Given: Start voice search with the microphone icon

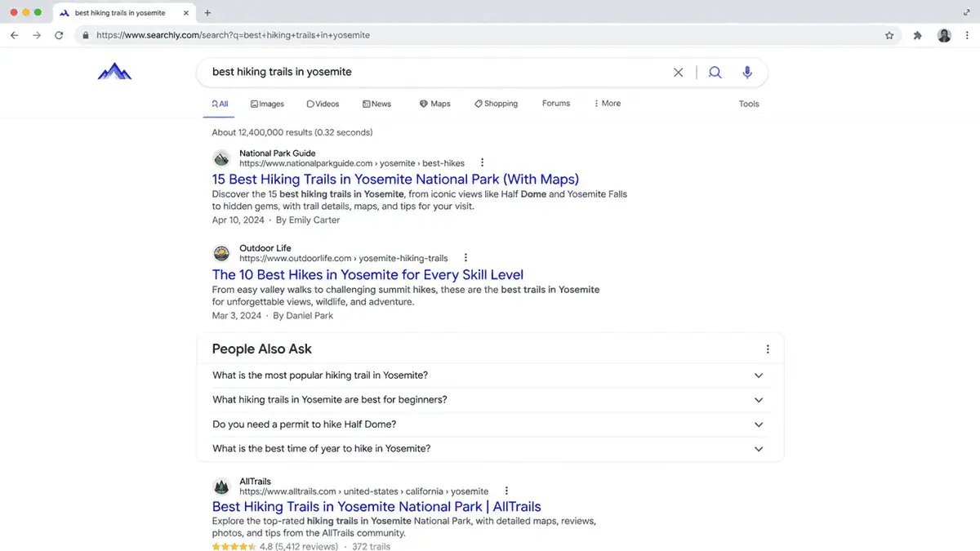Looking at the screenshot, I should click(747, 72).
